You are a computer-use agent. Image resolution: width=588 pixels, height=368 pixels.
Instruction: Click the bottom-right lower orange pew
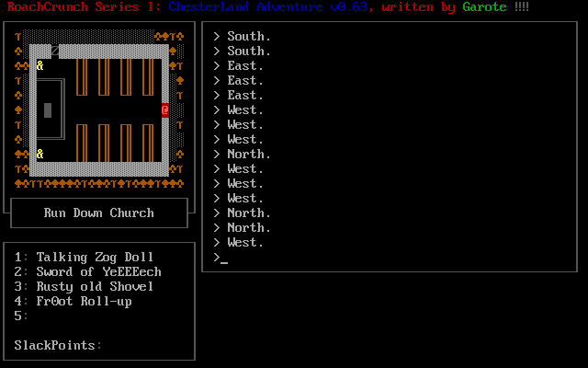pos(148,143)
